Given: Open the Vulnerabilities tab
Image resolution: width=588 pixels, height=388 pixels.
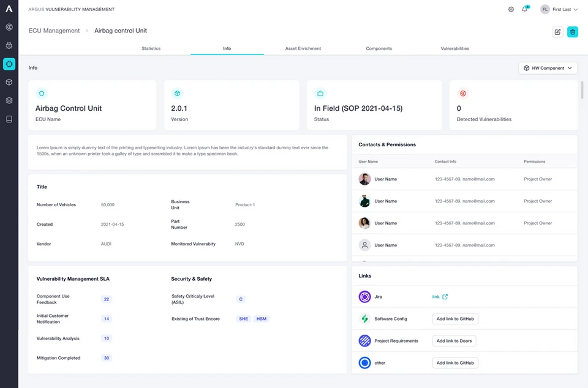Looking at the screenshot, I should (455, 48).
